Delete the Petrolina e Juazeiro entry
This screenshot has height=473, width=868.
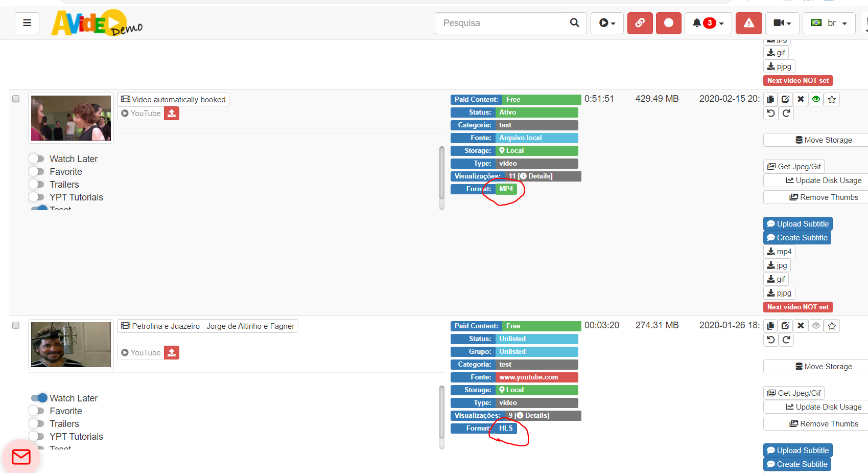pyautogui.click(x=801, y=326)
